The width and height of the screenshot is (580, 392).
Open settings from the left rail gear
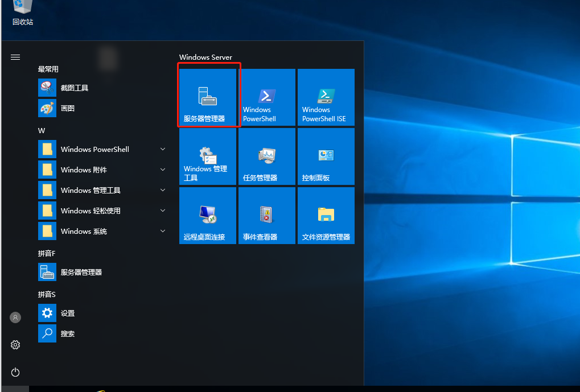15,345
